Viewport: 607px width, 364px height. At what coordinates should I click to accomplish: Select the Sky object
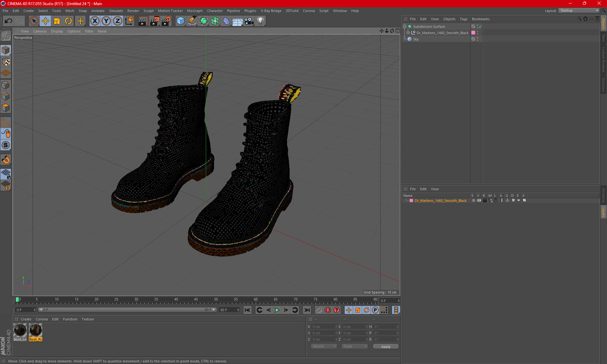pos(416,39)
